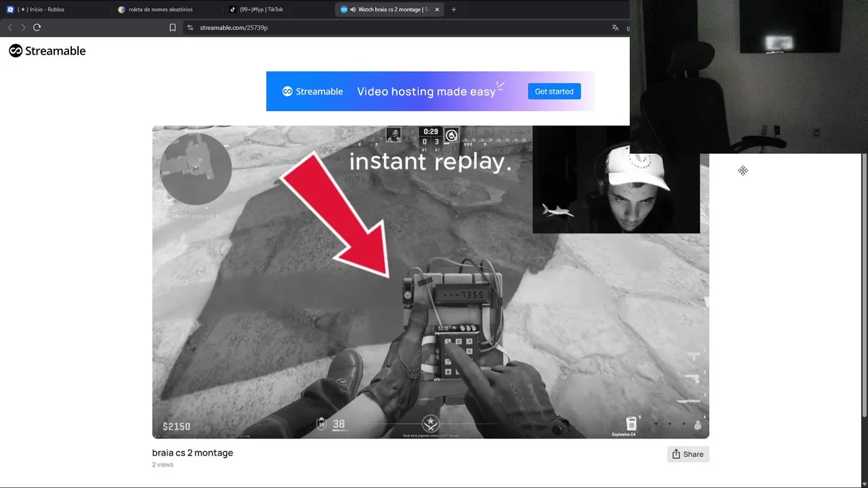Viewport: 868px width, 488px height.
Task: Click the video title braia cs 2 montage
Action: click(x=193, y=453)
